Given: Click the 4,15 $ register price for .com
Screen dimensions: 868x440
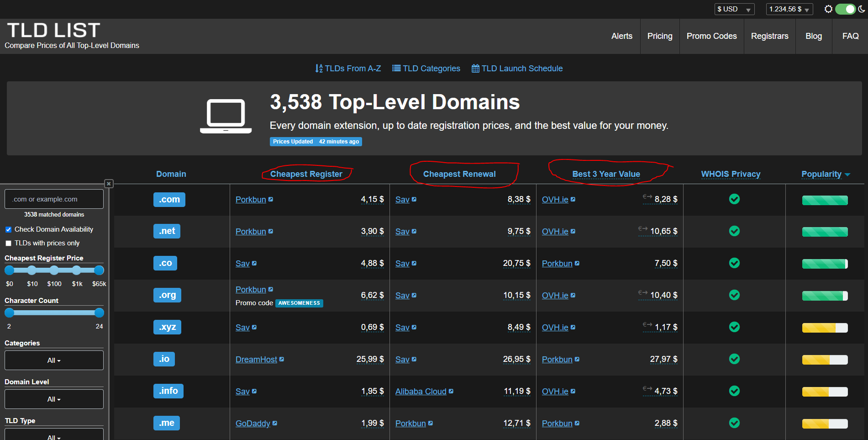Looking at the screenshot, I should (x=372, y=199).
